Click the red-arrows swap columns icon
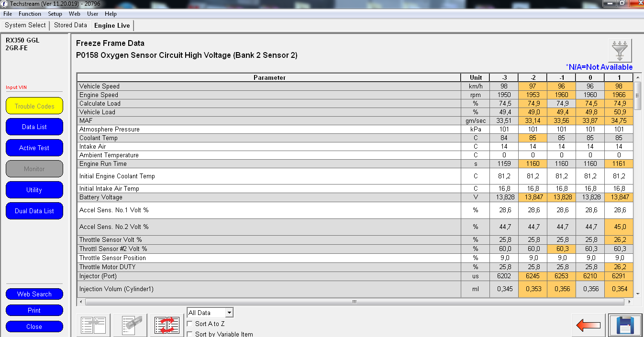The width and height of the screenshot is (644, 337). click(167, 326)
